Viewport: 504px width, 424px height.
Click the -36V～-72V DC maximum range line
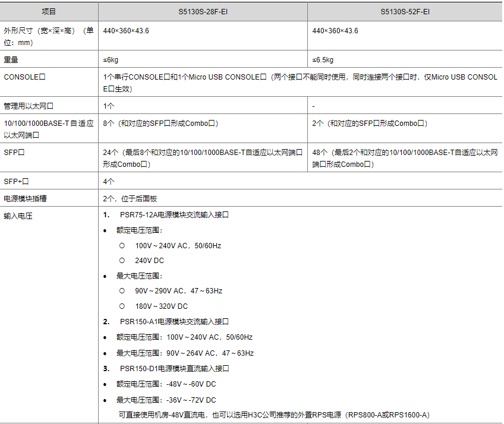click(x=166, y=400)
